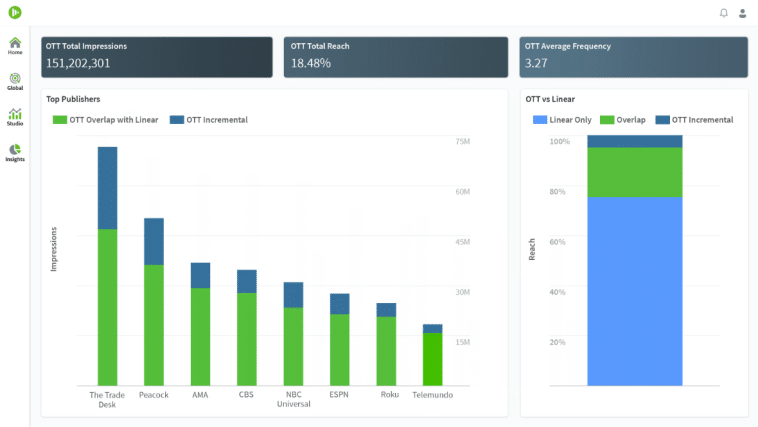Screen dimensions: 758x427
Task: Open the Global sidebar icon
Action: (x=15, y=81)
